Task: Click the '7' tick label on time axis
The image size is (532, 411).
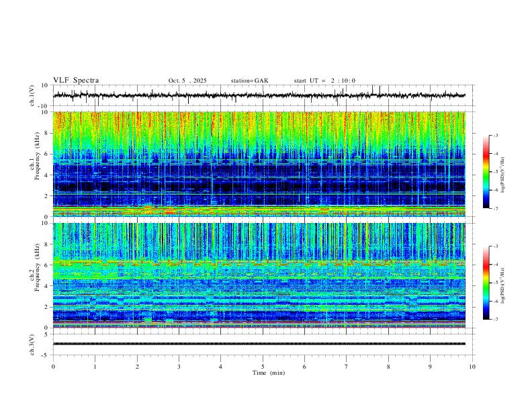Action: [x=346, y=367]
